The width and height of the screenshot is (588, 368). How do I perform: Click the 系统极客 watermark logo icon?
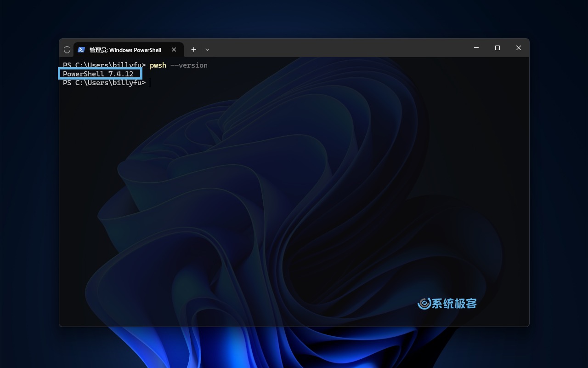[424, 303]
